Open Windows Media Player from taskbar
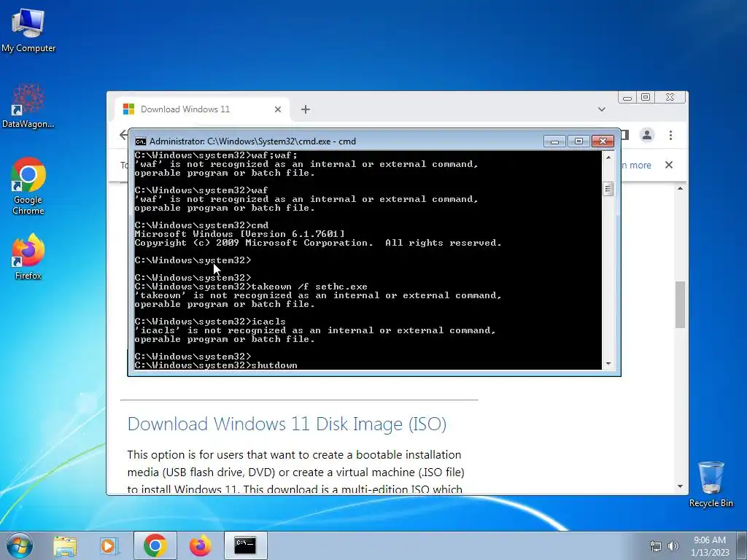The image size is (747, 560). 109,545
